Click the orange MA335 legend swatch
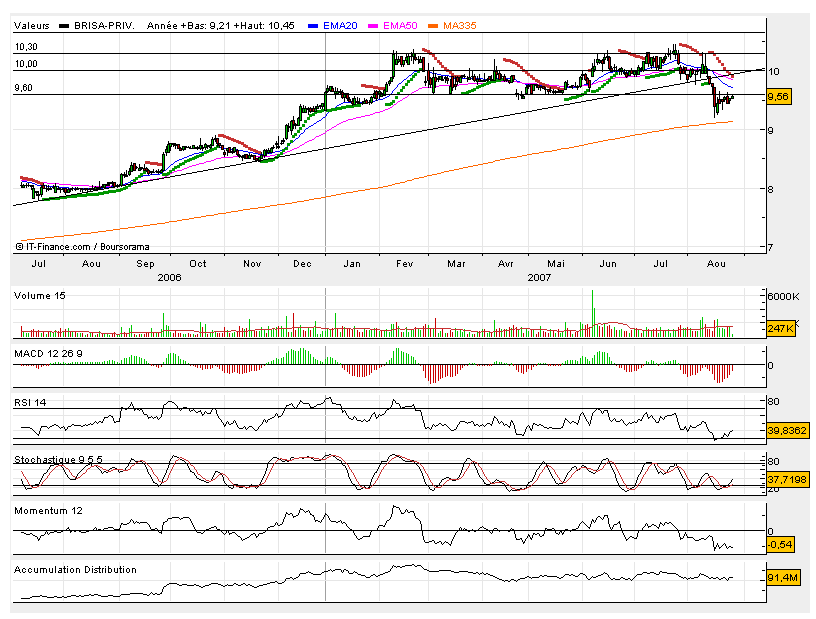Image resolution: width=816 pixels, height=619 pixels. coord(433,26)
